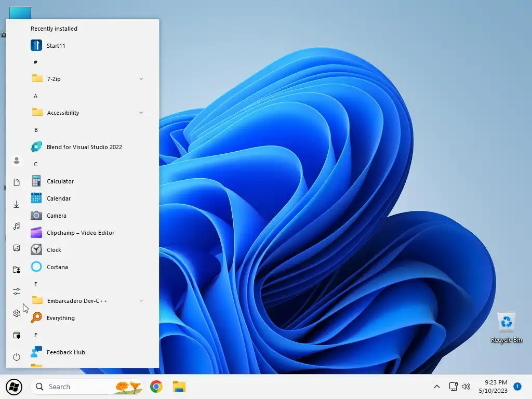Open the Start11 configuration sidebar icon

(16, 335)
